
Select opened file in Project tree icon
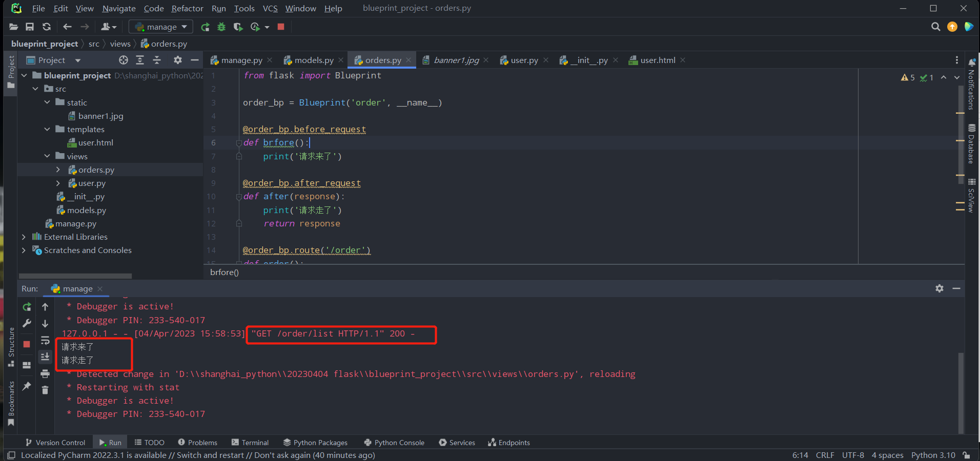[x=124, y=60]
